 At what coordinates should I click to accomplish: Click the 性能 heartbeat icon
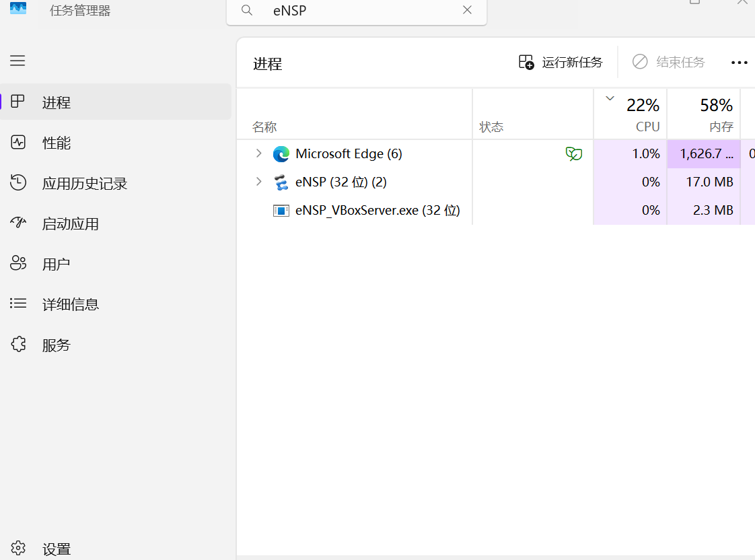[18, 142]
